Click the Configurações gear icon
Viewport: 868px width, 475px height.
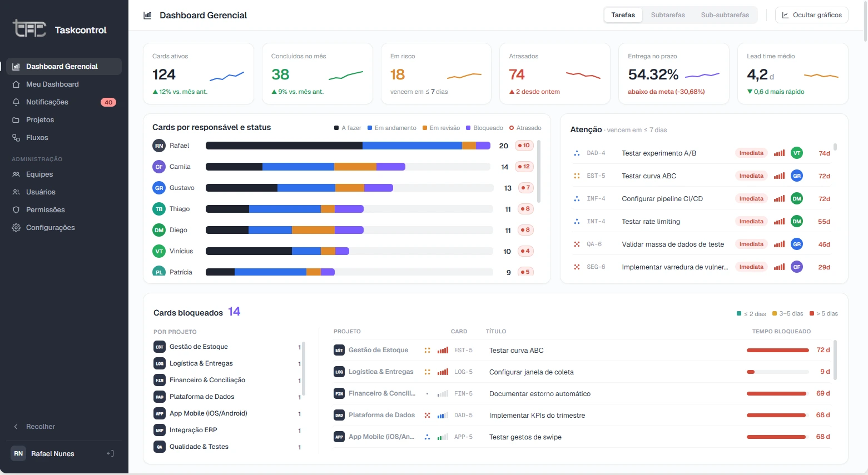point(16,228)
